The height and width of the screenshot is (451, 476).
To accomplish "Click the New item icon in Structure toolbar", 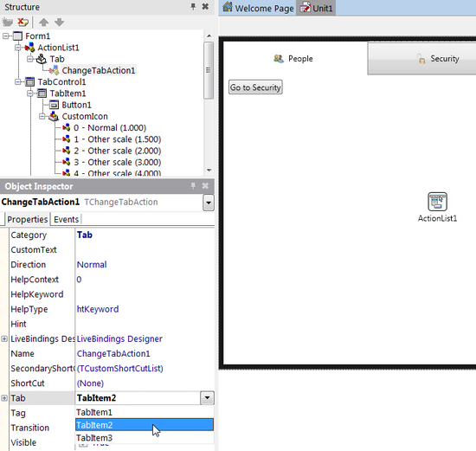I will 8,23.
